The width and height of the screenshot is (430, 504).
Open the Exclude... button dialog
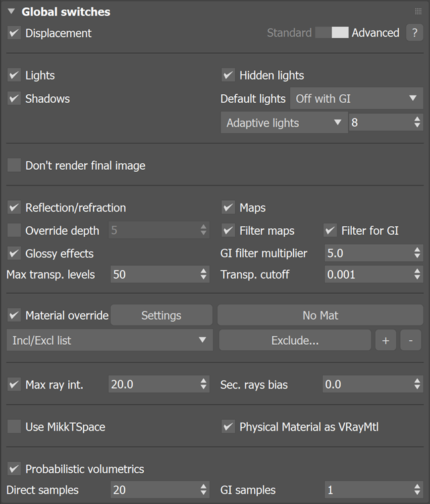click(295, 340)
